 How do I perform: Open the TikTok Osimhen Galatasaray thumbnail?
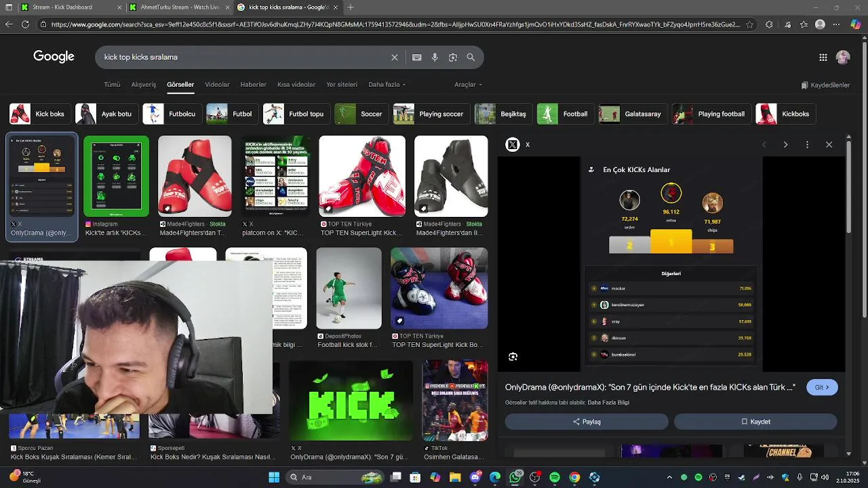[x=455, y=401]
